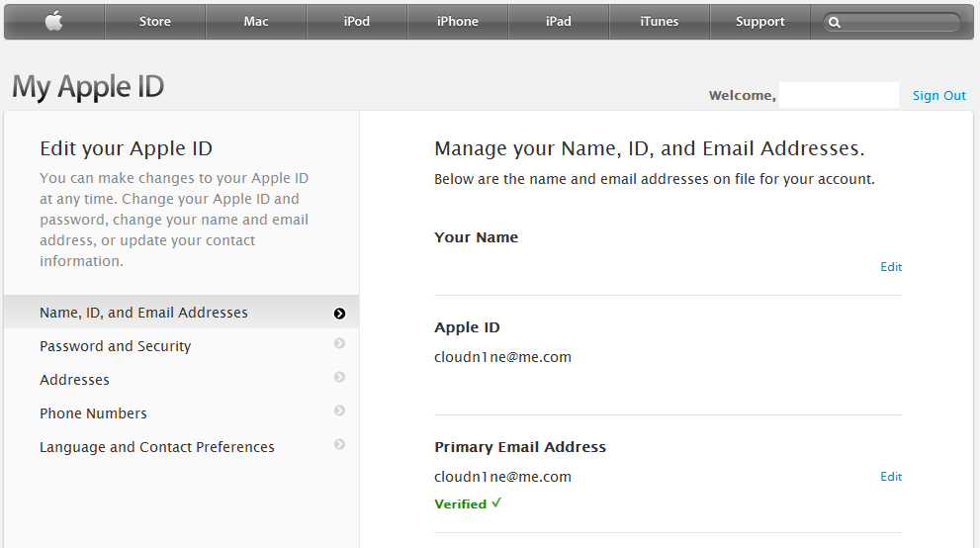This screenshot has width=980, height=548.
Task: Click Manage your Name, ID, and Email heading
Action: (650, 148)
